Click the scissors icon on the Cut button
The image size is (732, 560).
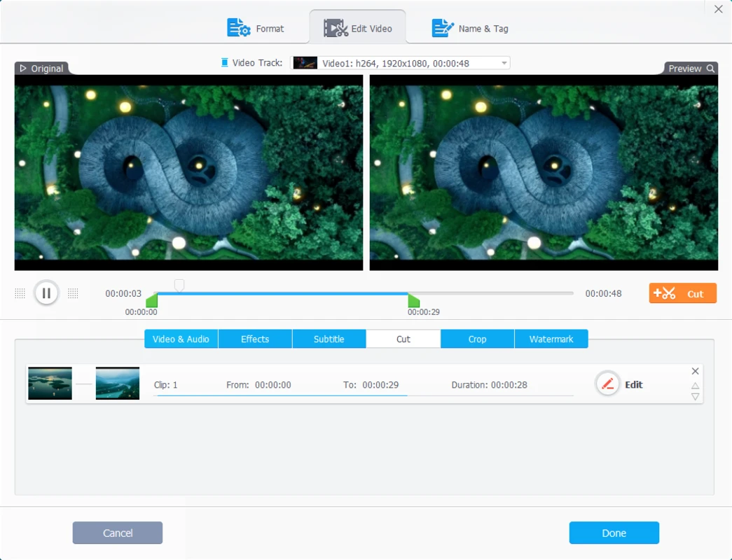668,293
